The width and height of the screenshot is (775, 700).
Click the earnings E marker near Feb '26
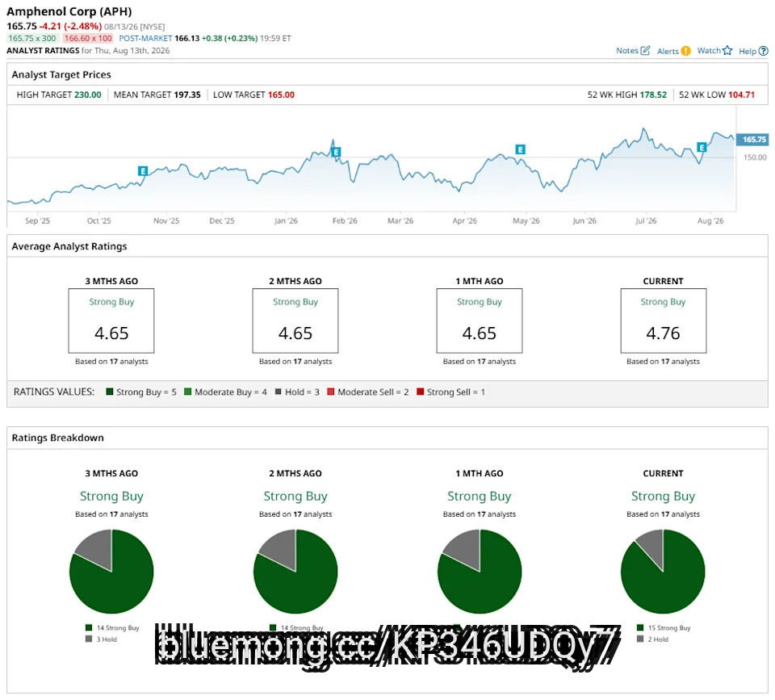click(x=336, y=152)
